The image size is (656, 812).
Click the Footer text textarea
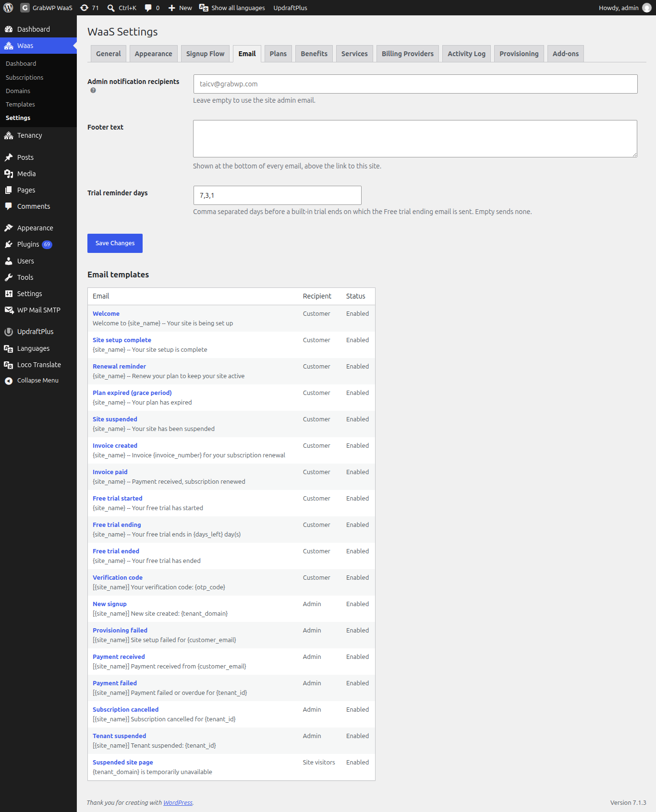click(415, 139)
